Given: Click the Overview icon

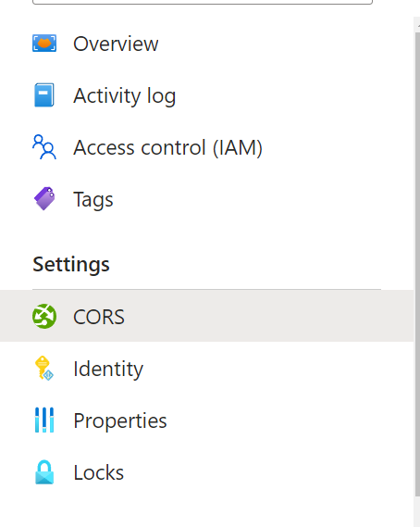Looking at the screenshot, I should click(44, 44).
